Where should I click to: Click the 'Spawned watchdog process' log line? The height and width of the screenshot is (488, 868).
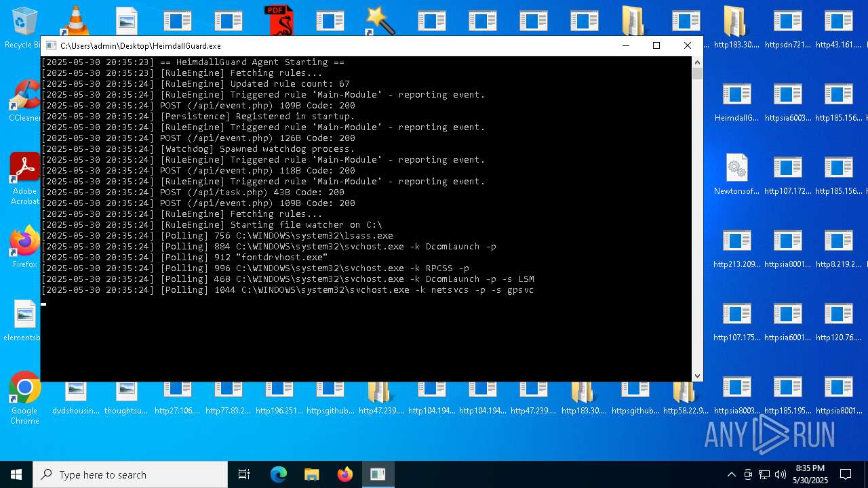199,149
